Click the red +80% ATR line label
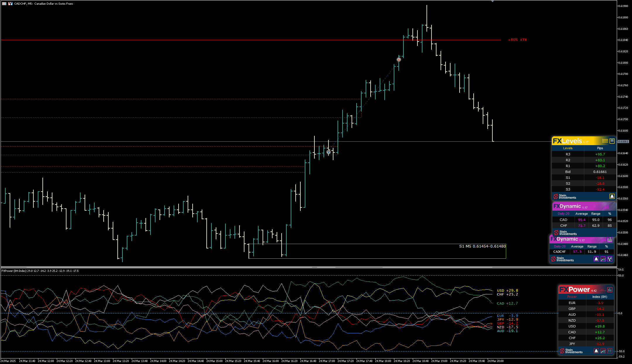The width and height of the screenshot is (632, 364). tap(517, 40)
